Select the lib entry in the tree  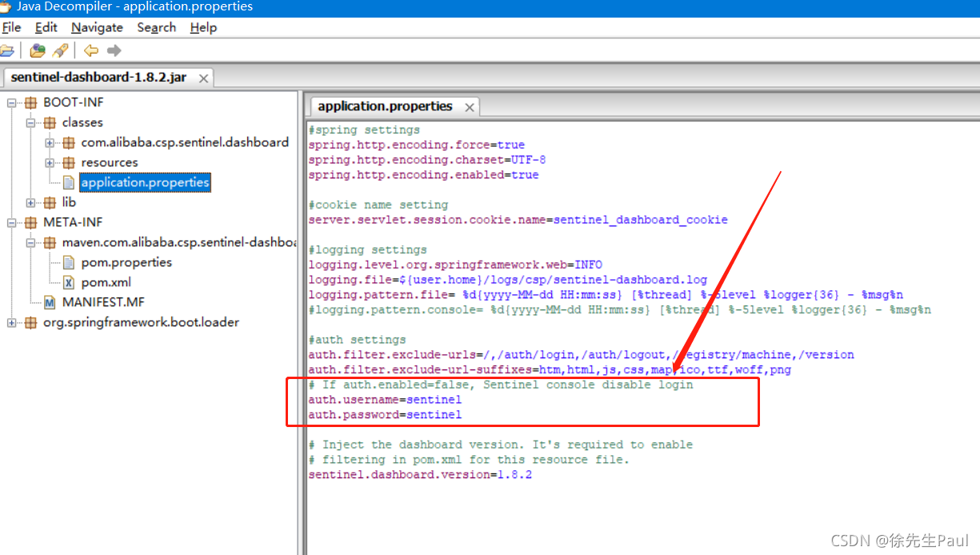[x=70, y=202]
